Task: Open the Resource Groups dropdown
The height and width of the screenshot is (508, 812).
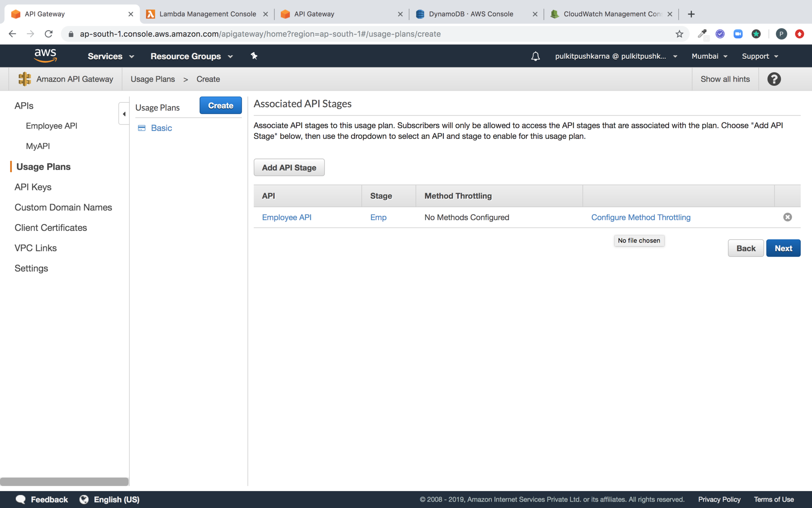Action: click(191, 56)
